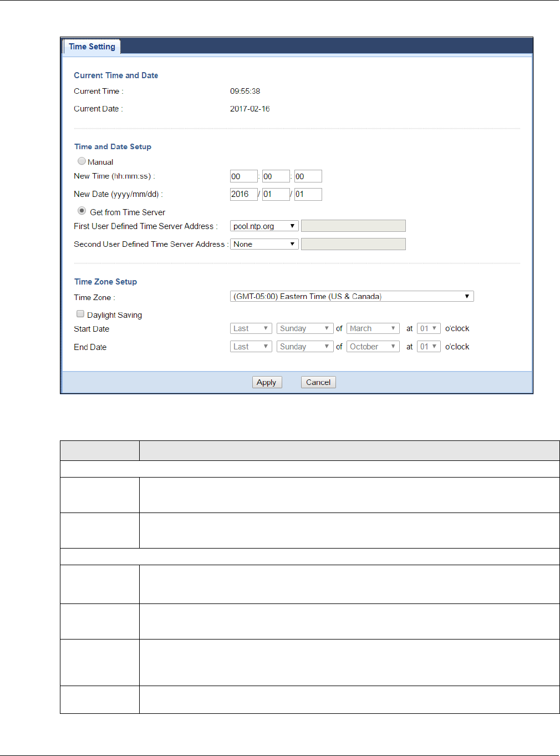Open the Time Zone dropdown

tap(352, 296)
